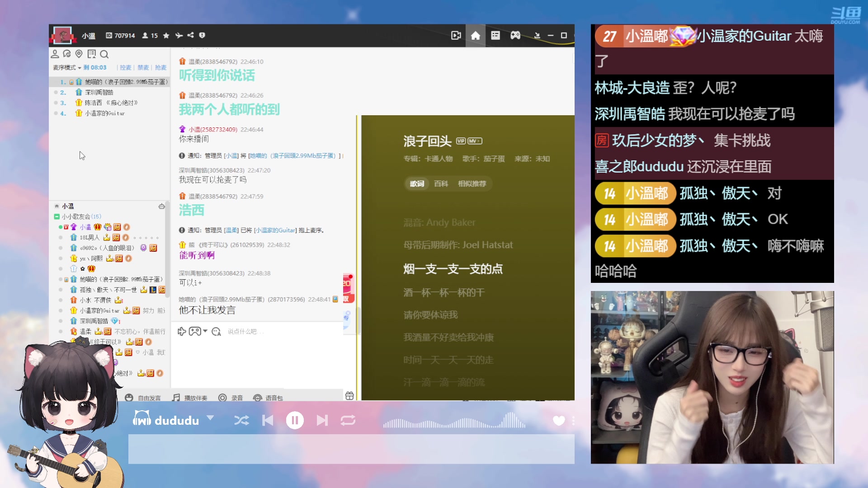
Task: Click the lyric line 酒一杯一杯一杯的干
Action: tap(444, 293)
